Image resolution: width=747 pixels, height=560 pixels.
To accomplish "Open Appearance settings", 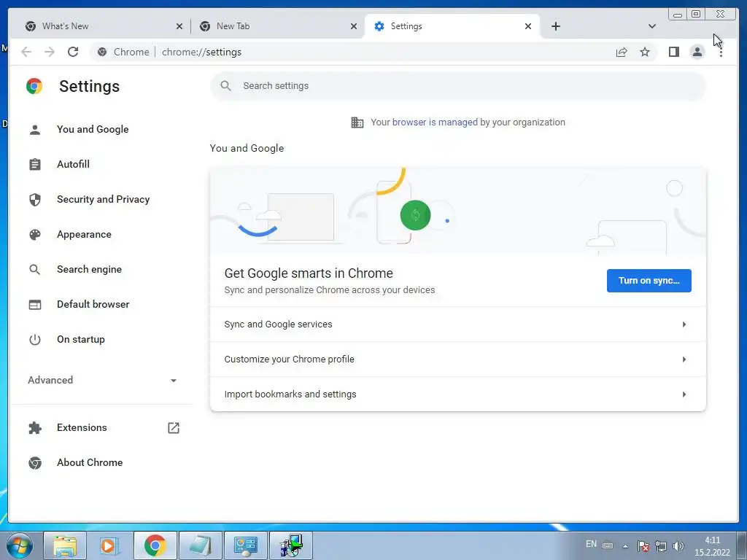I will coord(84,234).
